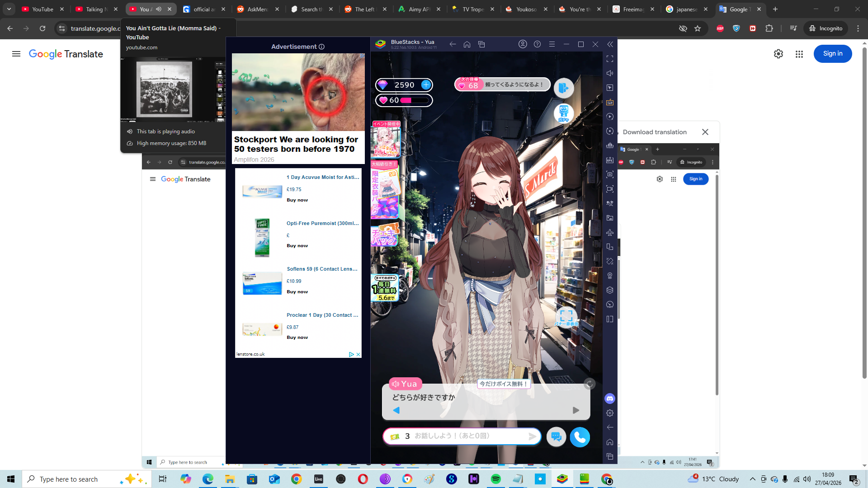Click the plus icon beside 2590 gems
Image resolution: width=868 pixels, height=488 pixels.
426,84
